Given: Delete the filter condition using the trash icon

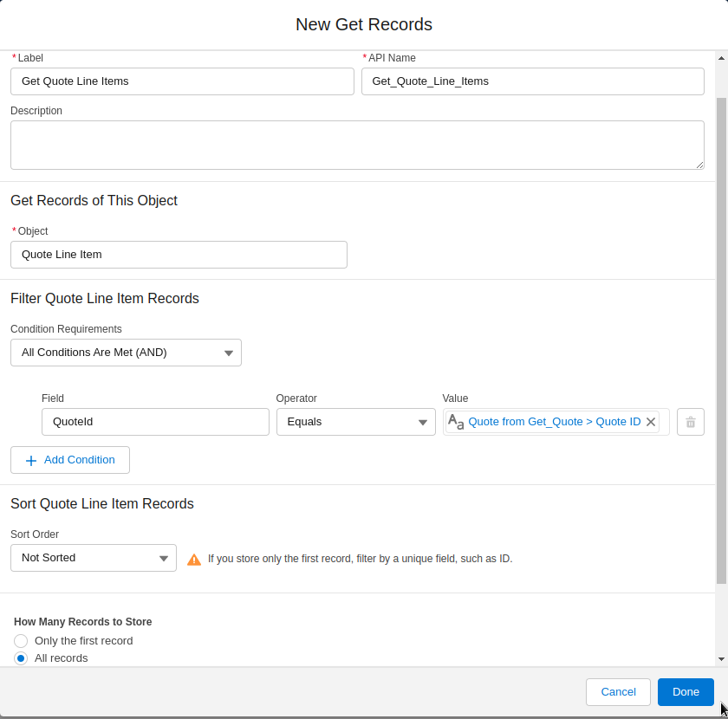Looking at the screenshot, I should coord(690,422).
